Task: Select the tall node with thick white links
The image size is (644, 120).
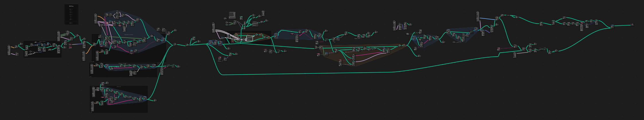Action: click(213, 28)
